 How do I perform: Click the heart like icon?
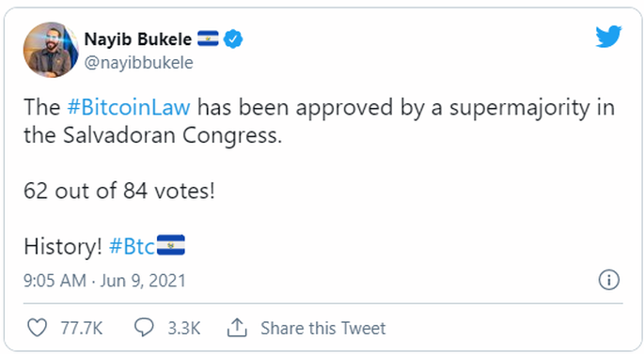37,328
